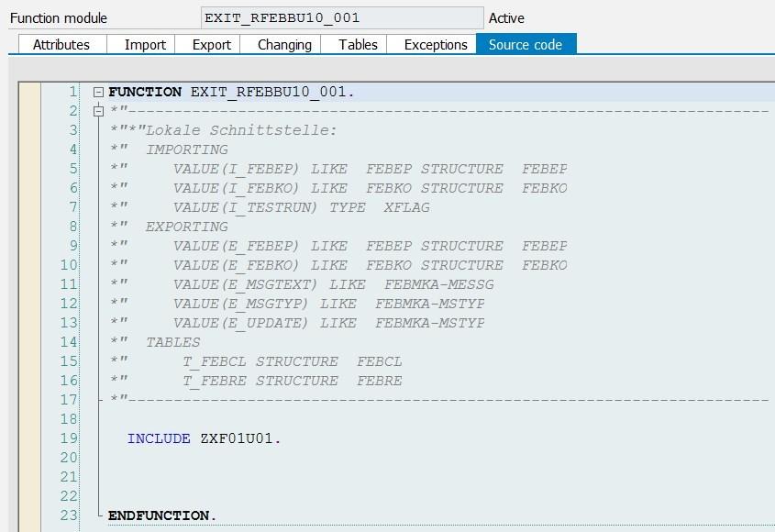Click VALUE(I_FEBKO) on line 6
This screenshot has height=532, width=775.
(237, 188)
